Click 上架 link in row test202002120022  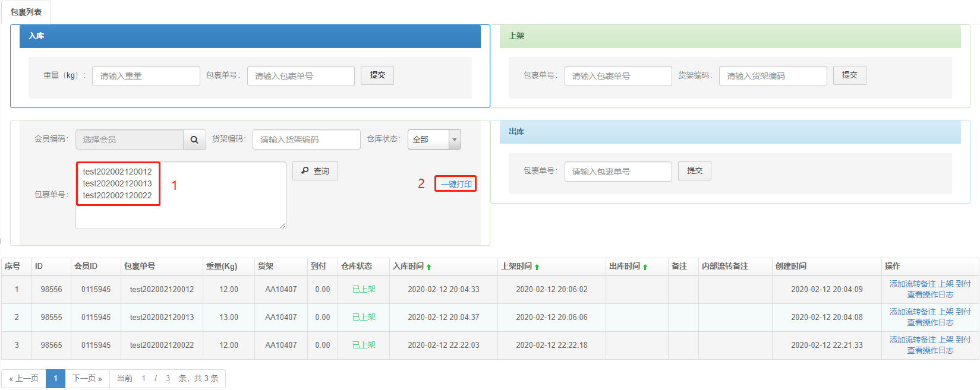(946, 340)
